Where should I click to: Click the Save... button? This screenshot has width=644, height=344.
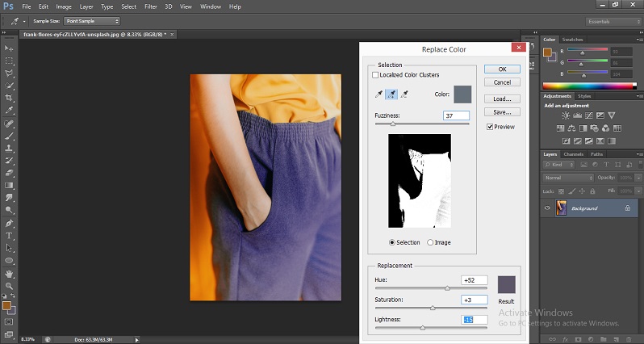(502, 112)
